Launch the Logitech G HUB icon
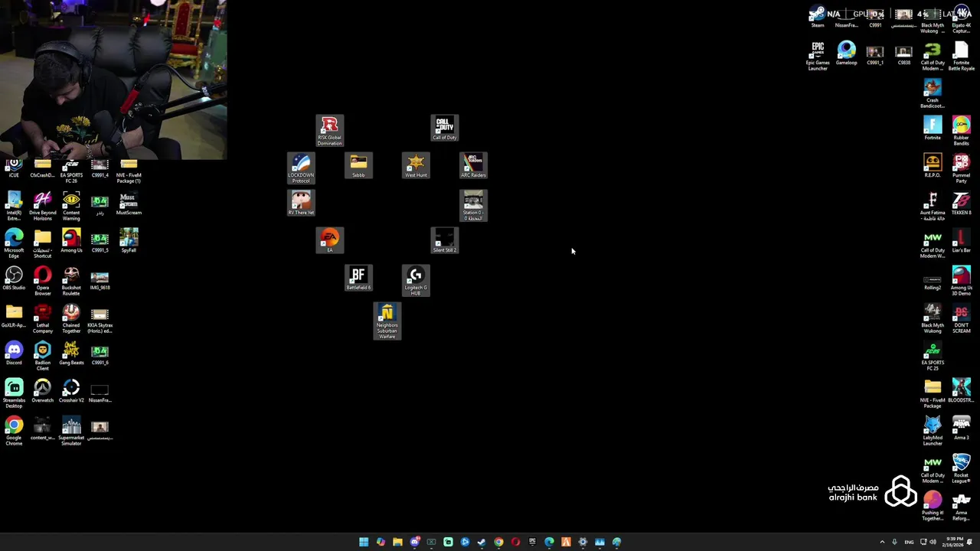The image size is (980, 551). 416,281
